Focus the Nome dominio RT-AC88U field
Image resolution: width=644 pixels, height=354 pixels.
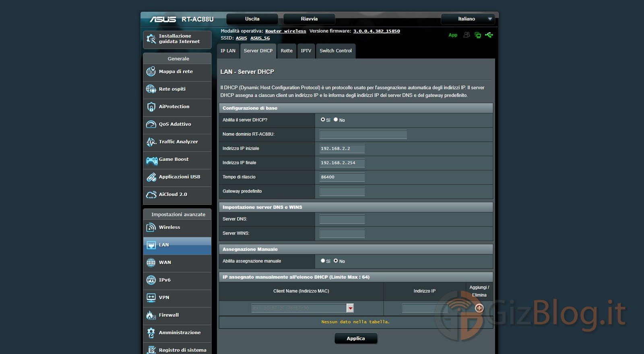(363, 134)
